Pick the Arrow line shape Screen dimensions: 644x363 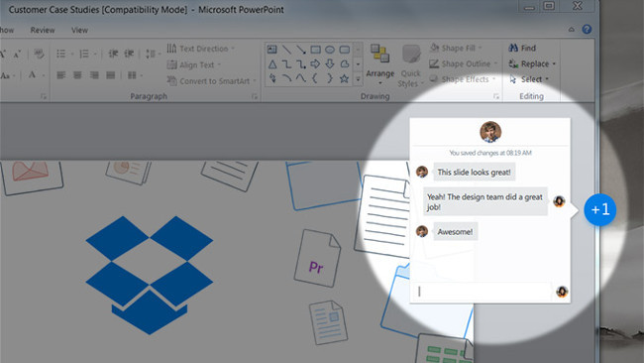pyautogui.click(x=301, y=50)
